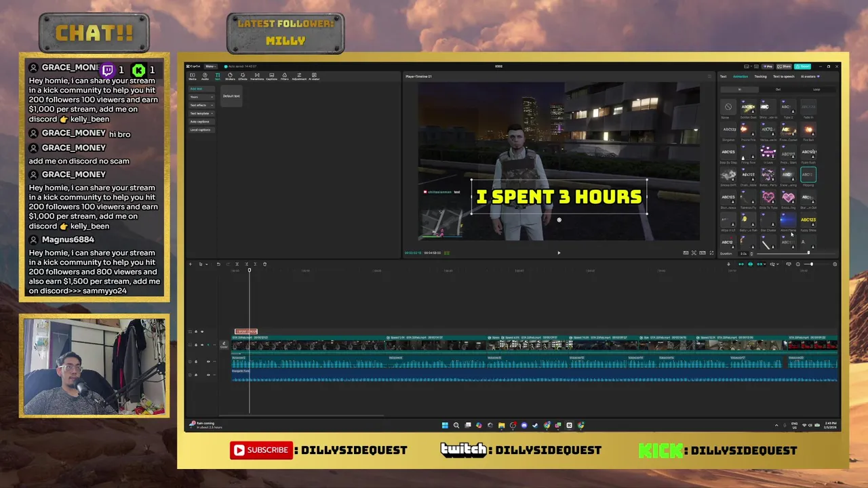Open the AI avatar panel
The image size is (868, 488).
(314, 77)
